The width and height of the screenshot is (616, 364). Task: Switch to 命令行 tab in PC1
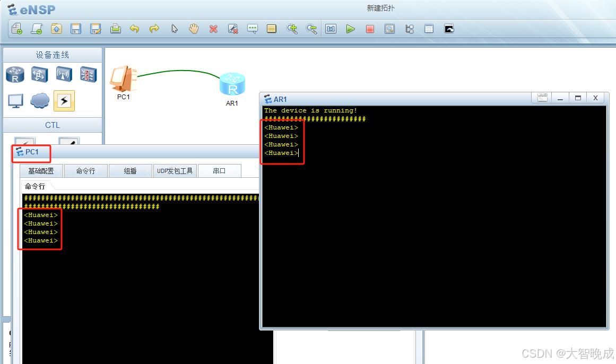click(x=85, y=171)
